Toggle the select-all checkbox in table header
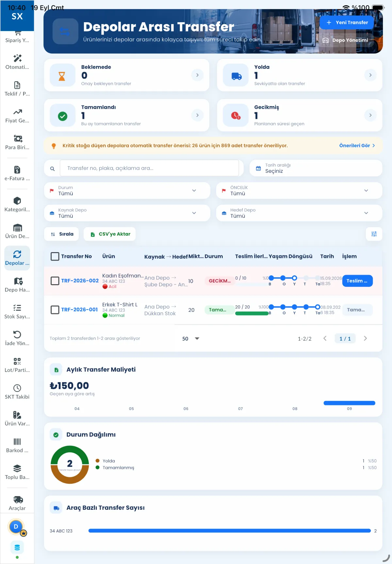This screenshot has width=392, height=564. [55, 256]
